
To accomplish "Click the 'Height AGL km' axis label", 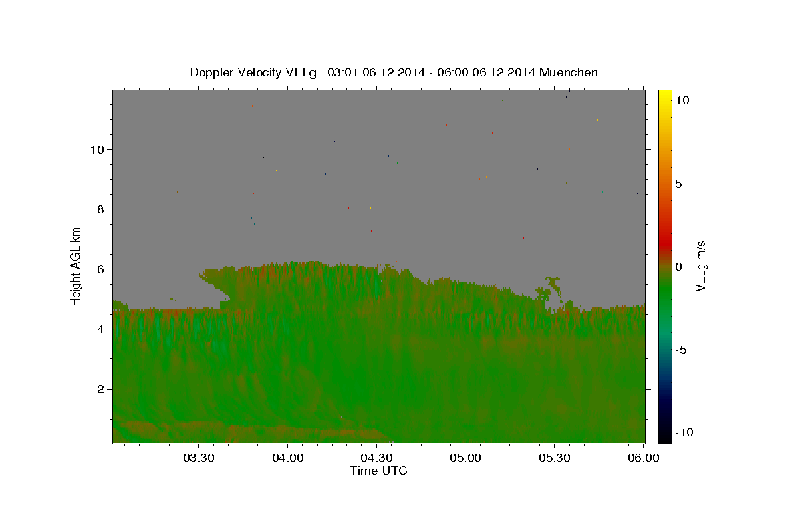I will point(76,266).
